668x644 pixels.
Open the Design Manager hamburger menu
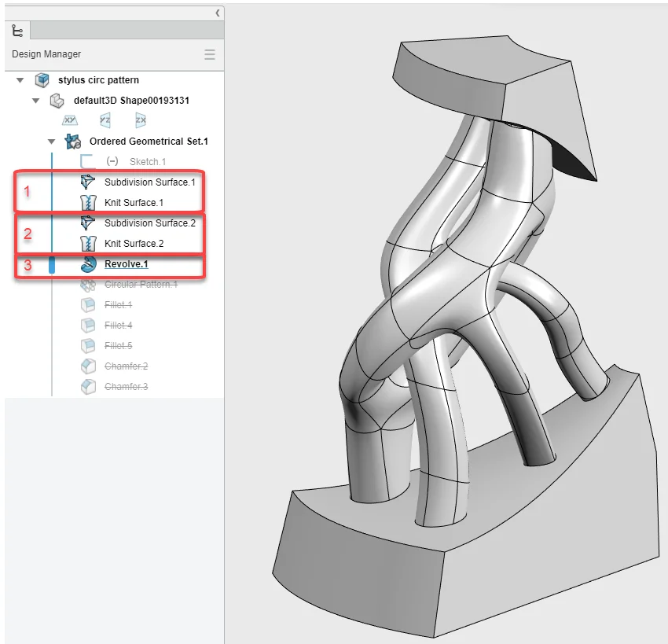click(x=210, y=54)
